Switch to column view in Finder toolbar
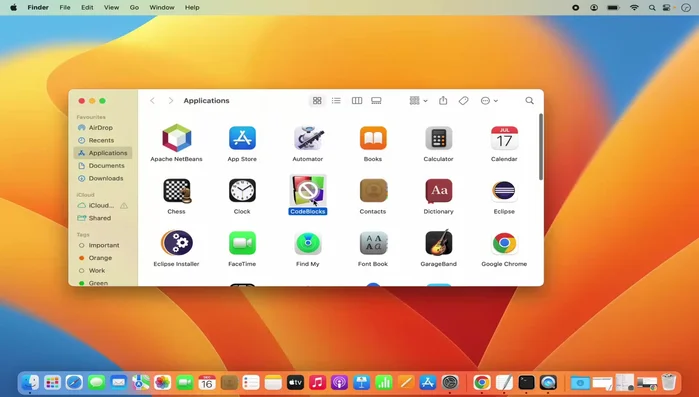 click(x=357, y=101)
